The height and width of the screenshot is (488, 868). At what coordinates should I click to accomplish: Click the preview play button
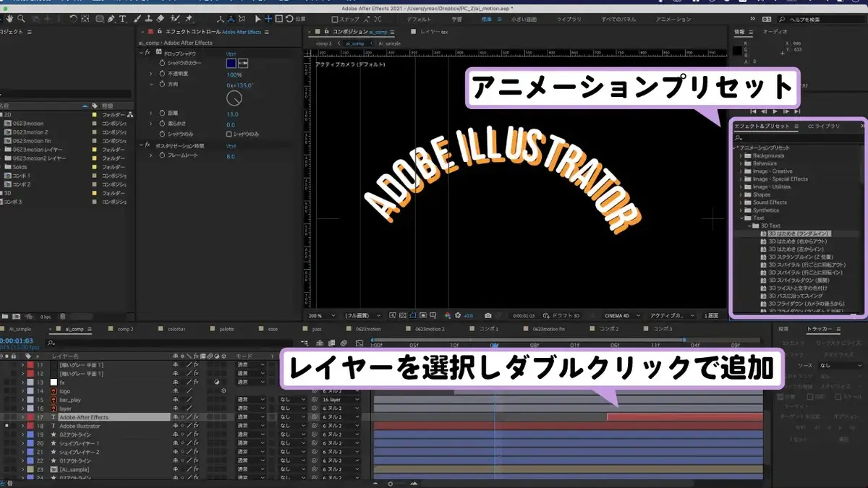(775, 111)
